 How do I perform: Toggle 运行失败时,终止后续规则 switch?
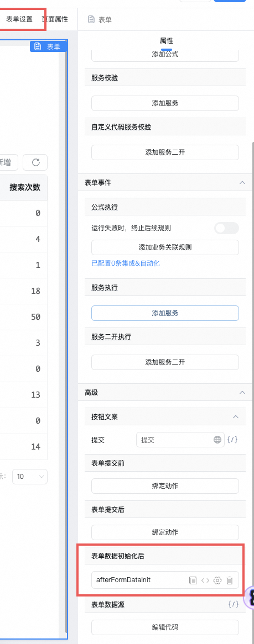[x=226, y=228]
